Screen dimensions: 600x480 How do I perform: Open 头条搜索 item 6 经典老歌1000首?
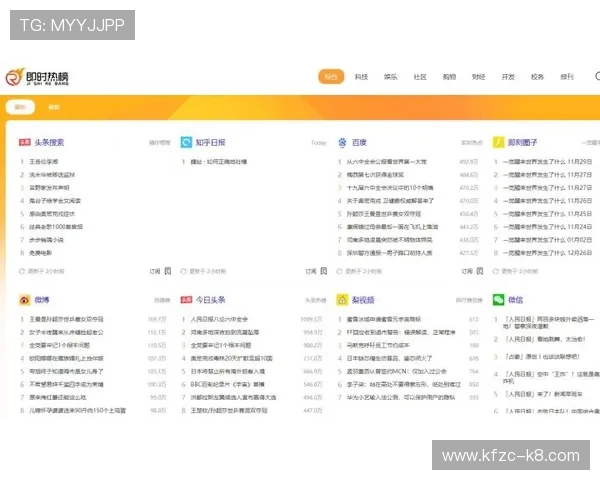[56, 227]
